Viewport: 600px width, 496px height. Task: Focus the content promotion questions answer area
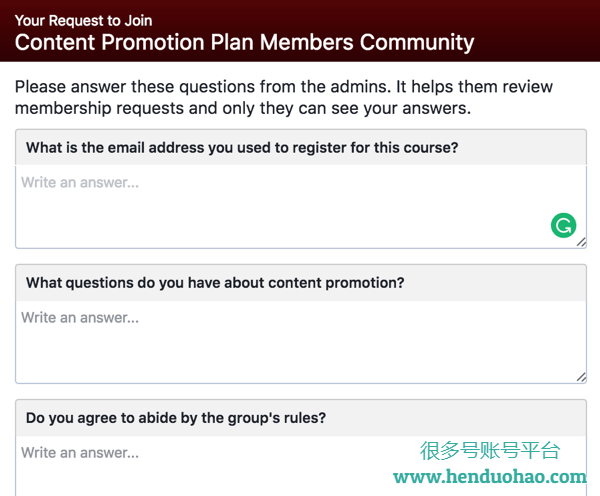(301, 342)
